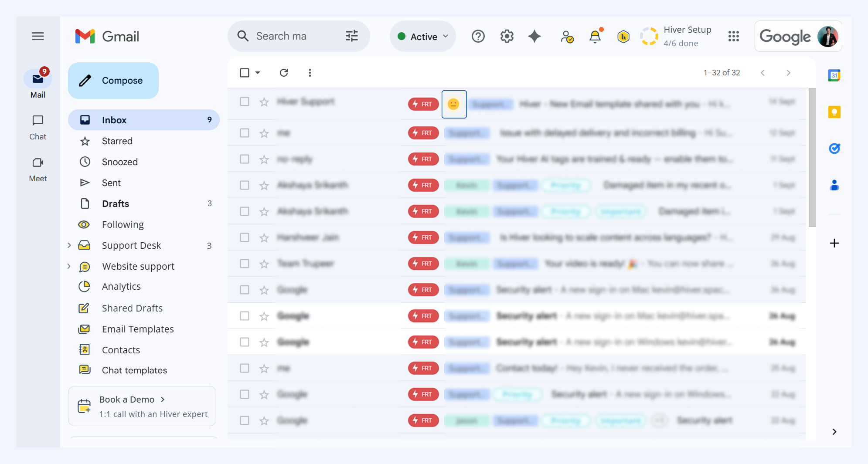The image size is (868, 464).
Task: Click the FRT badge in Harshveer Jain row
Action: click(x=423, y=237)
